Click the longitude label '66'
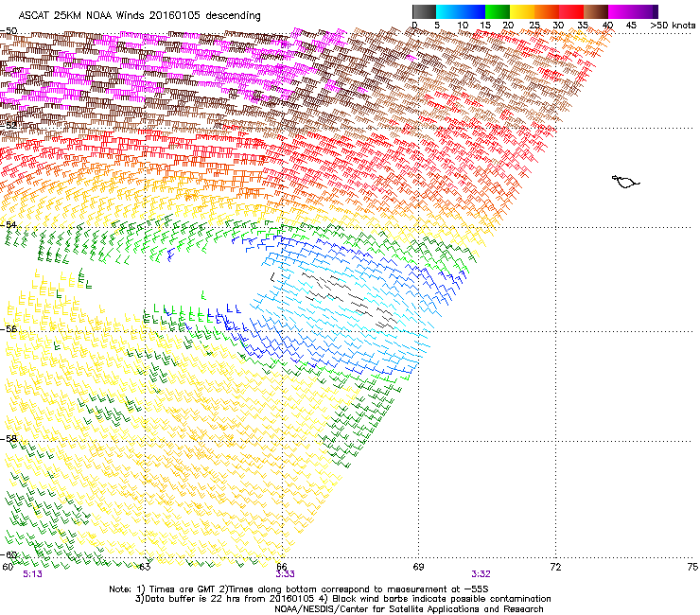 [282, 567]
